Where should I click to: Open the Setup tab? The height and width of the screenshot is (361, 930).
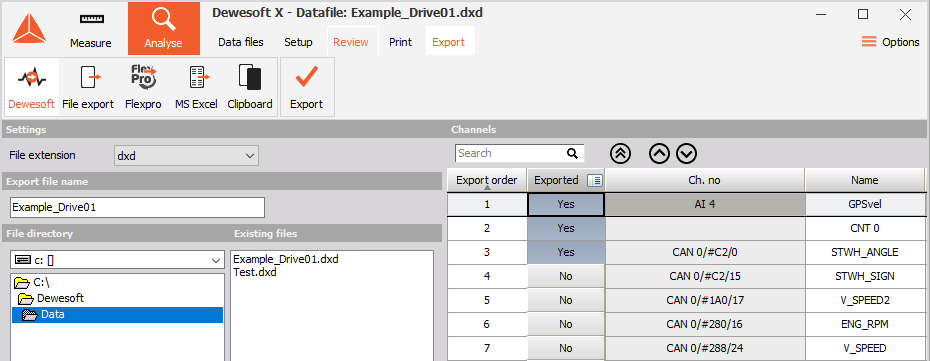(298, 42)
